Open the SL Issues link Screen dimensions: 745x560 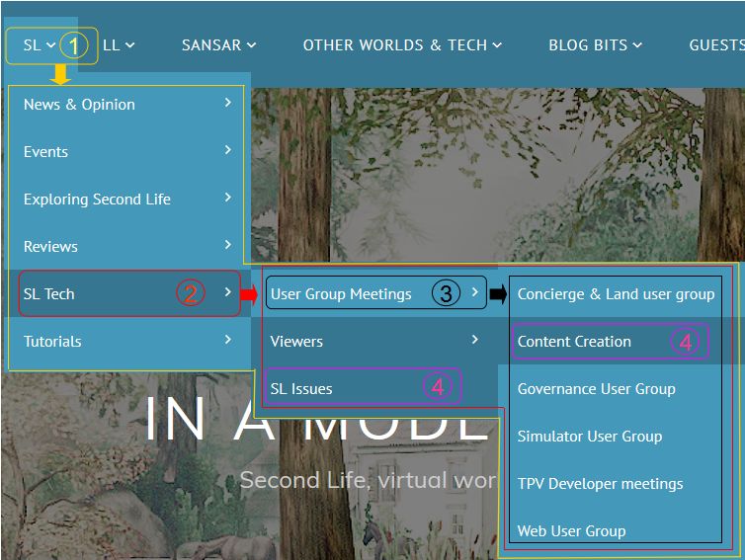pyautogui.click(x=301, y=389)
